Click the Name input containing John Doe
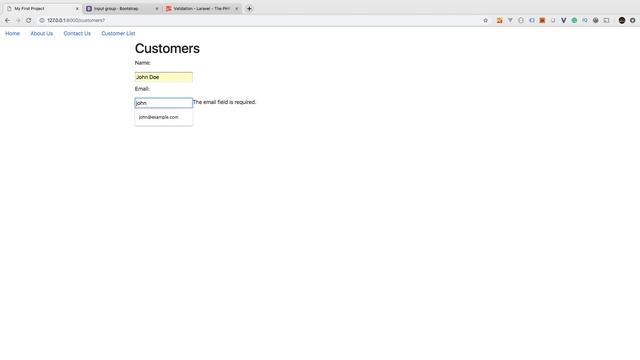The width and height of the screenshot is (640, 360). [x=164, y=77]
